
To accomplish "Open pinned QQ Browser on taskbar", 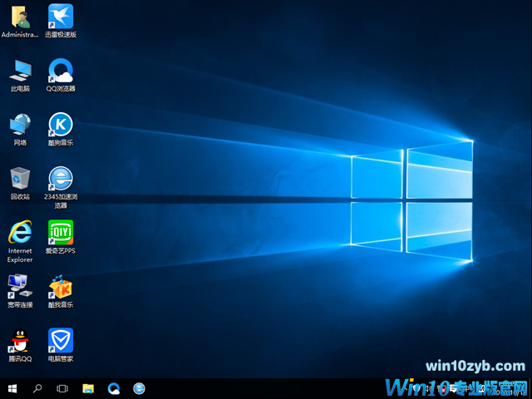I will (113, 388).
